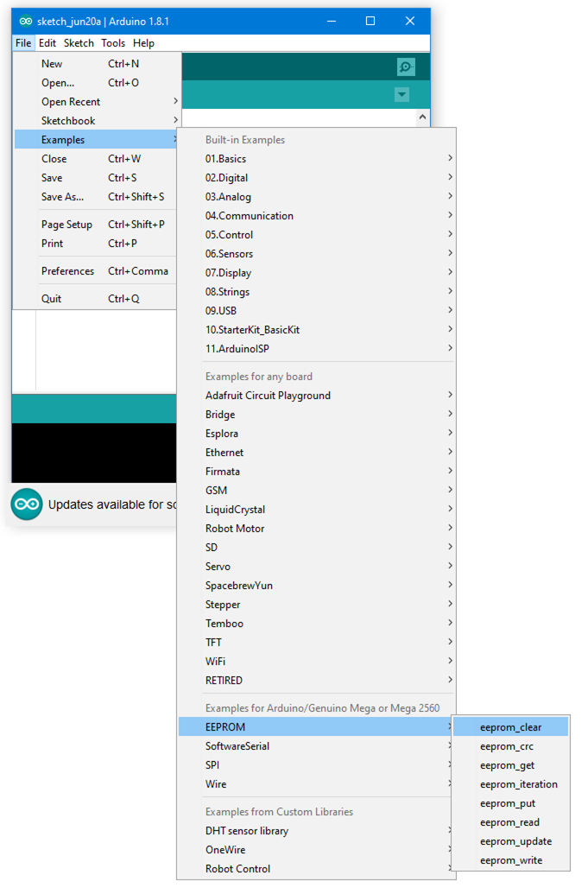Open the Ethernet library examples
The width and height of the screenshot is (588, 894).
coord(317,453)
